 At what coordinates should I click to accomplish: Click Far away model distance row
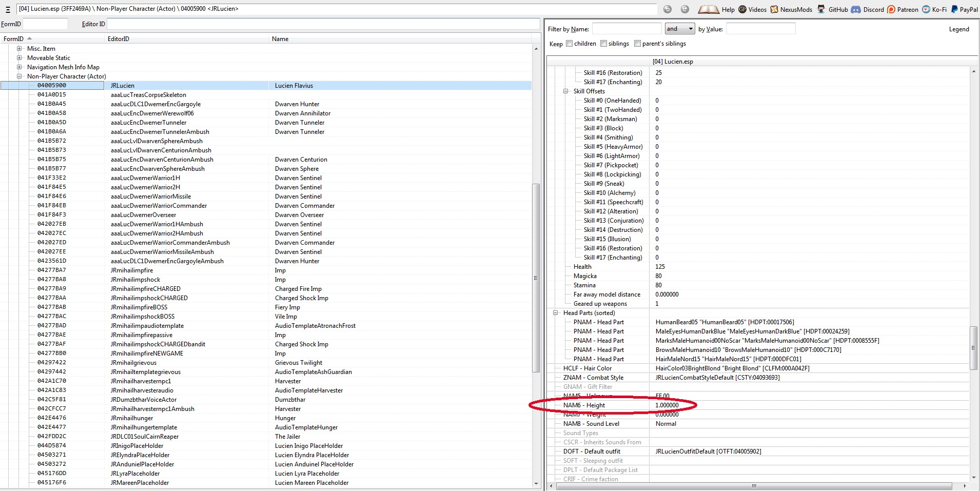coord(758,294)
